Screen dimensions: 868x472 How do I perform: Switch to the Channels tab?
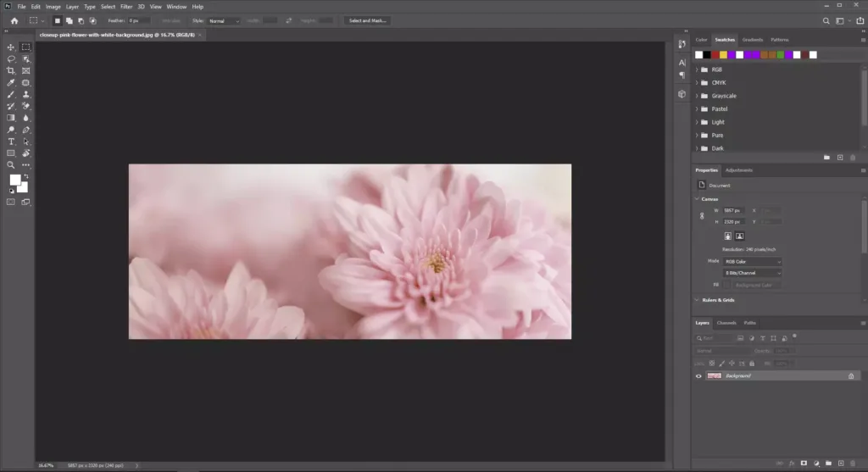pyautogui.click(x=726, y=323)
